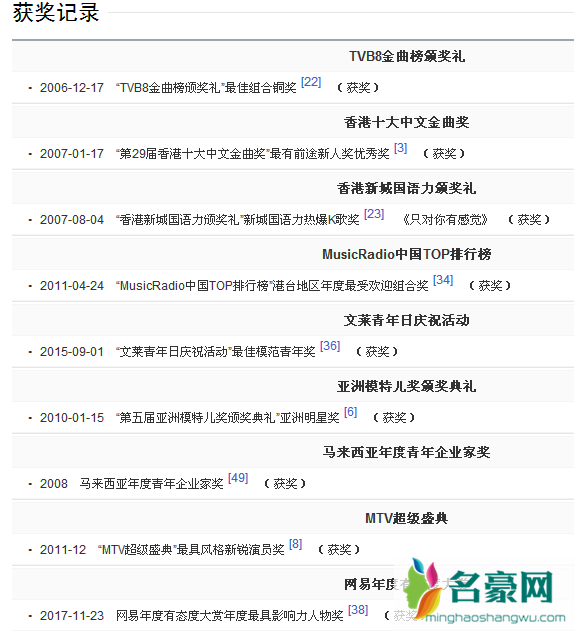574x631 pixels.
Task: Open citation link [23]
Action: (374, 214)
